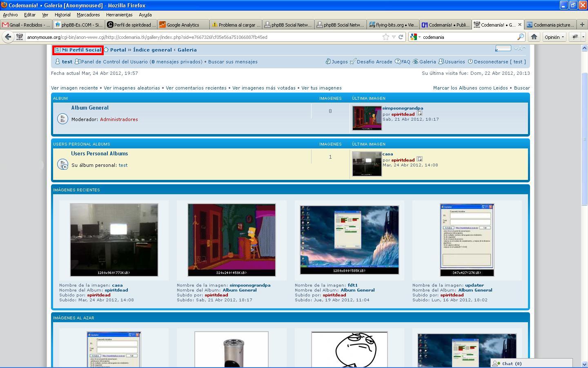Image resolution: width=588 pixels, height=368 pixels.
Task: Switch to the Problema al cargar tab
Action: (236, 25)
